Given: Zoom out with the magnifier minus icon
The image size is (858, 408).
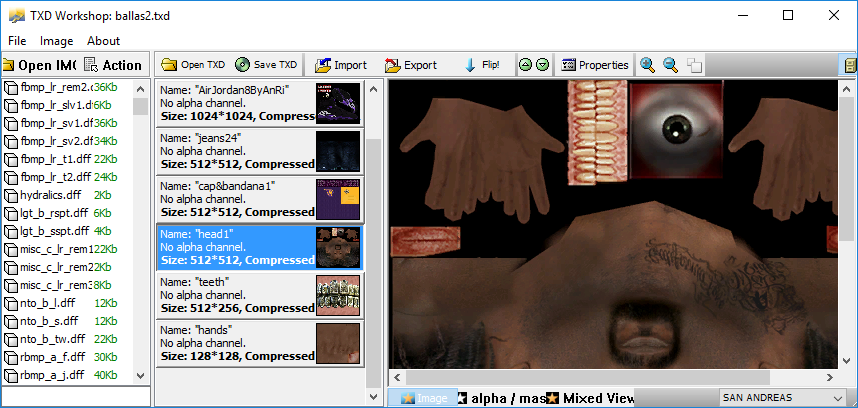Looking at the screenshot, I should pyautogui.click(x=671, y=65).
